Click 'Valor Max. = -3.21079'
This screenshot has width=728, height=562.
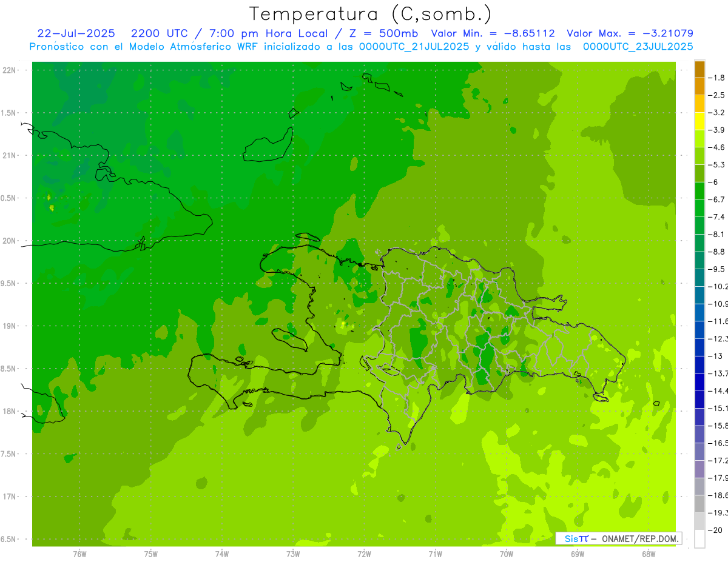tap(630, 33)
